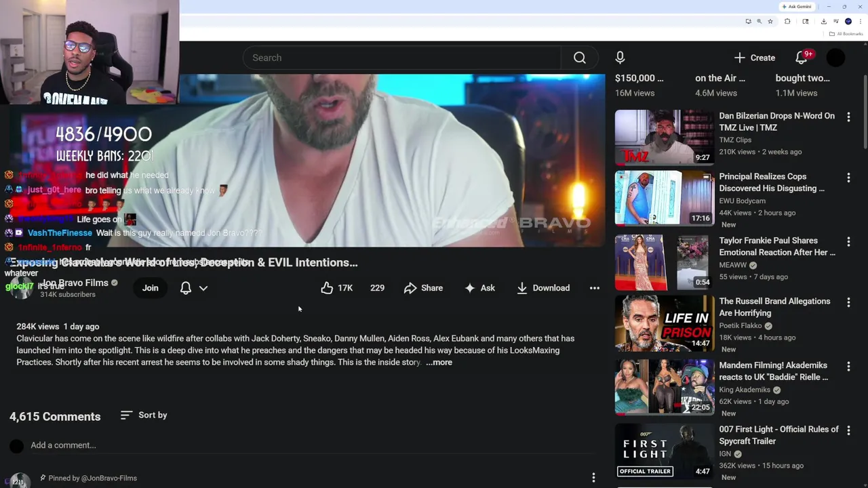Click the 4,615 Comments heading
Image resolution: width=868 pixels, height=488 pixels.
(55, 416)
